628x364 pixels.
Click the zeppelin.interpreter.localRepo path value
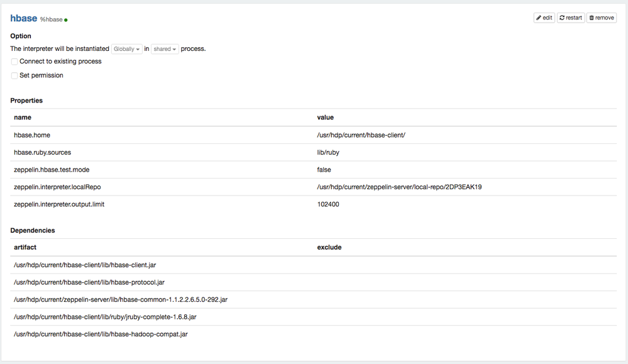tap(399, 187)
